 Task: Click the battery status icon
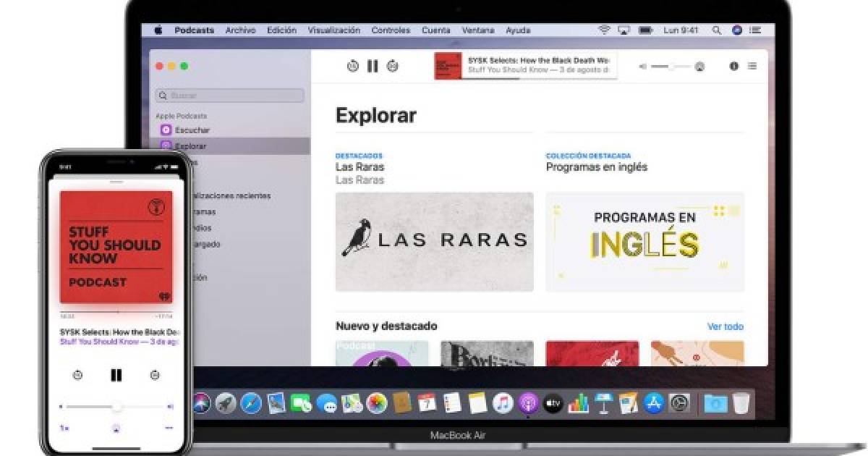[646, 30]
